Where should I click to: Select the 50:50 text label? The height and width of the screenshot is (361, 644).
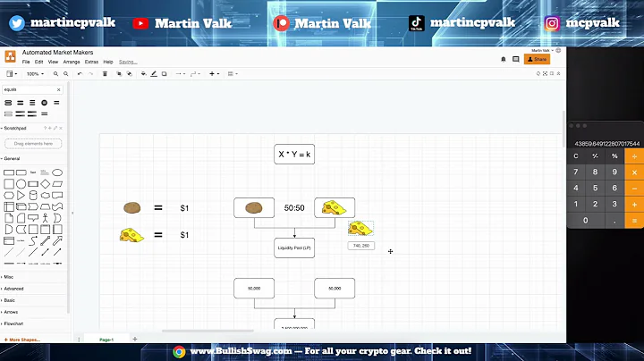(x=294, y=208)
